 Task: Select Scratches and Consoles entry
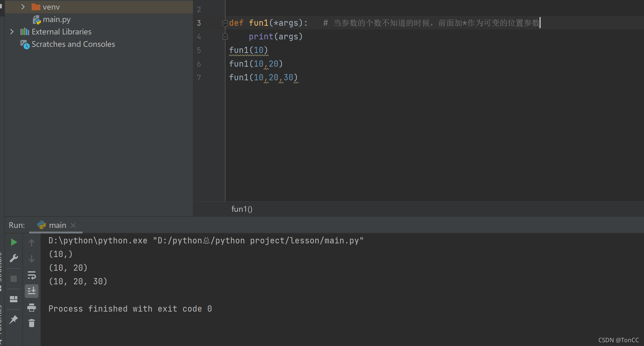(x=73, y=44)
